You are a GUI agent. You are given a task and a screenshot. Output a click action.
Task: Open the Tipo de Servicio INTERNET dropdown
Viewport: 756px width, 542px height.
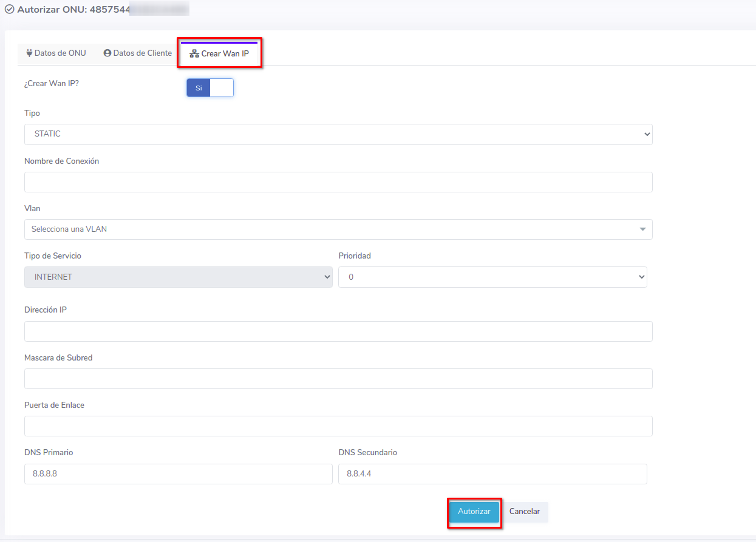(178, 277)
